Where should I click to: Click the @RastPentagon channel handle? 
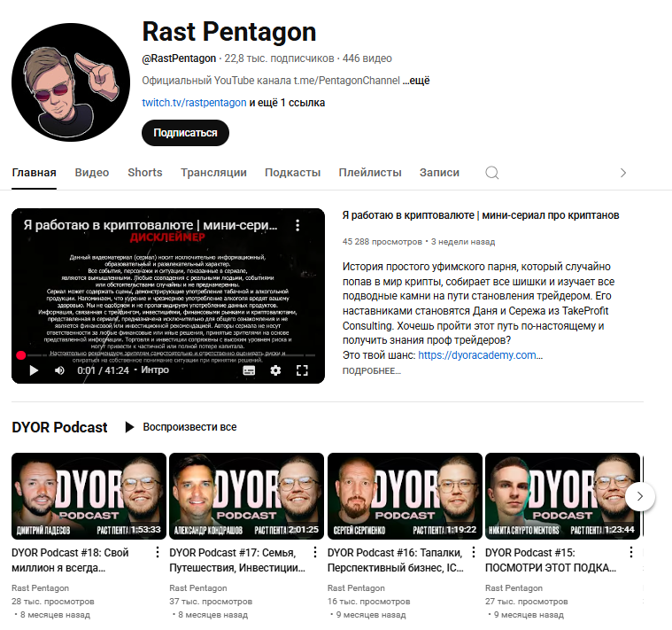pos(179,58)
